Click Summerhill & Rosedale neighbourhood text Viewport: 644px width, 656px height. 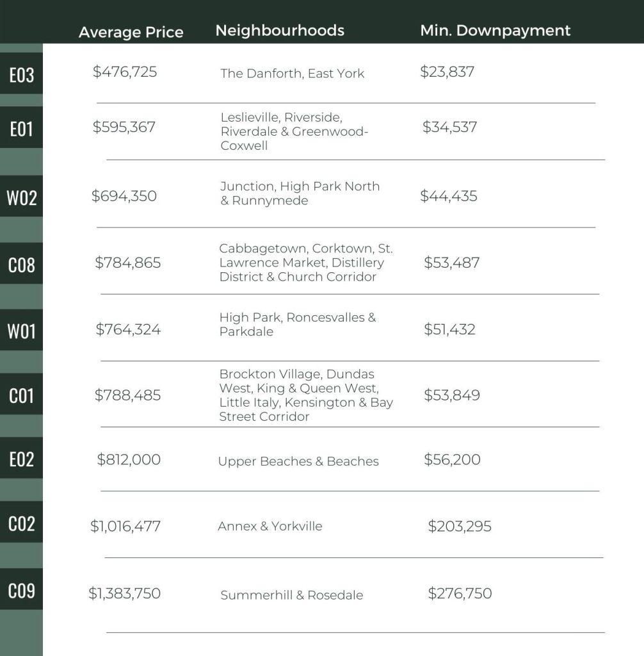click(x=292, y=595)
